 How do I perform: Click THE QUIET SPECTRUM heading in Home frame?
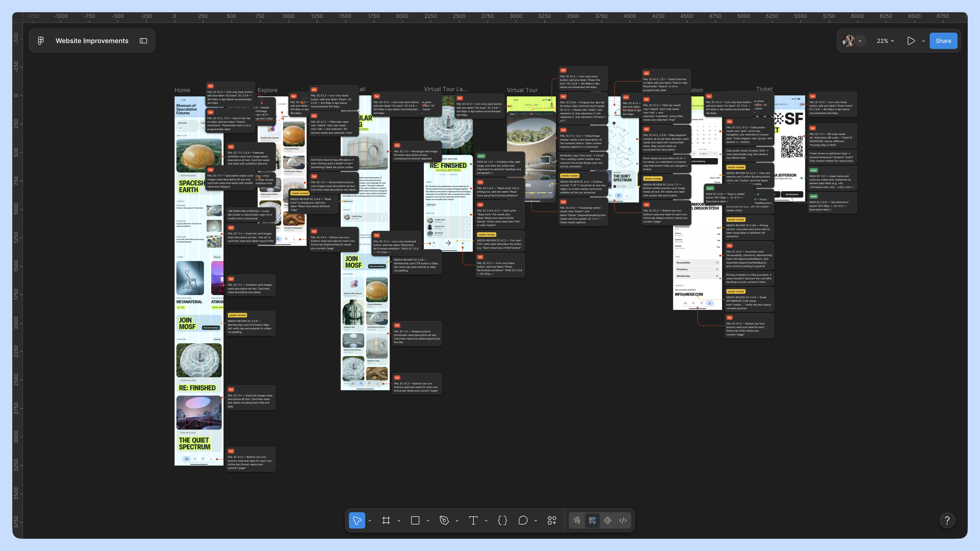(194, 443)
